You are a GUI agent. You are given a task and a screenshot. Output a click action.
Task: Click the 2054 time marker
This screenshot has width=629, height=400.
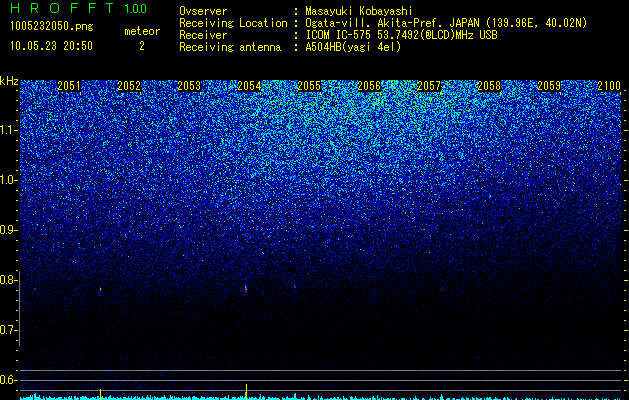(x=249, y=86)
